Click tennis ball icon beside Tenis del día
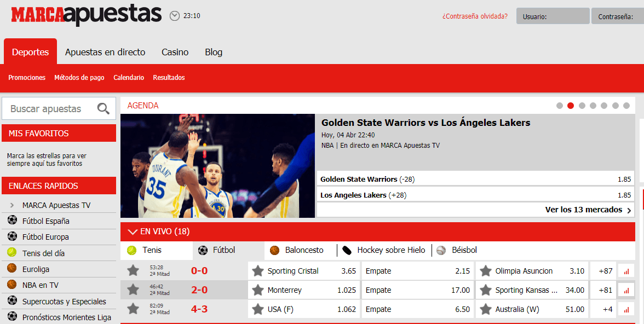The image size is (644, 324). coord(12,252)
